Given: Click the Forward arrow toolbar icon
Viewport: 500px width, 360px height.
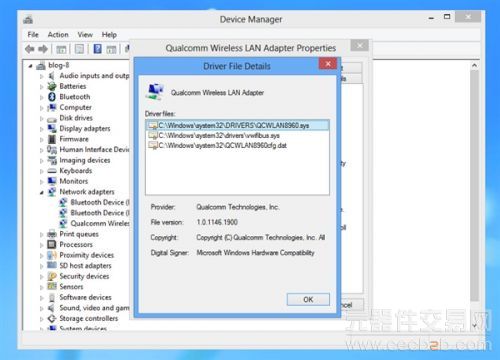Looking at the screenshot, I should click(x=43, y=49).
